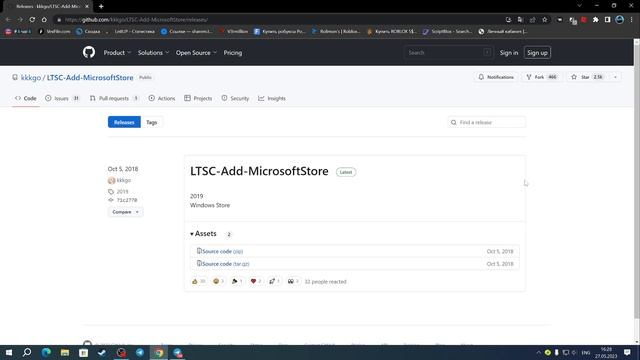Switch to the Insights tab
Image resolution: width=640 pixels, height=360 pixels.
(x=272, y=98)
